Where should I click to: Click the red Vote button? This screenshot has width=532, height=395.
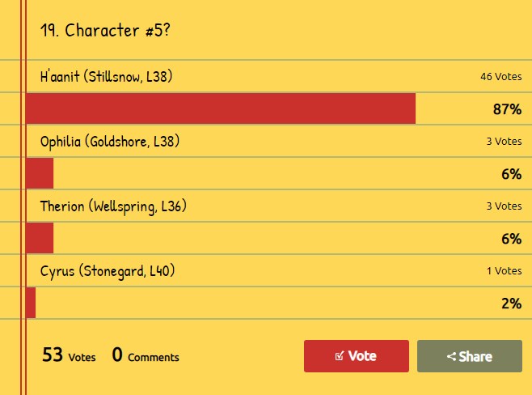pyautogui.click(x=357, y=356)
